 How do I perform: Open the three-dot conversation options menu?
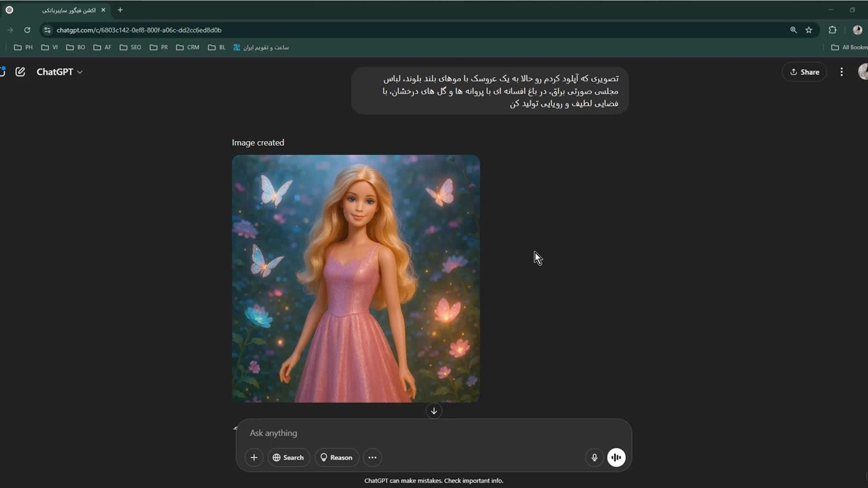point(842,72)
